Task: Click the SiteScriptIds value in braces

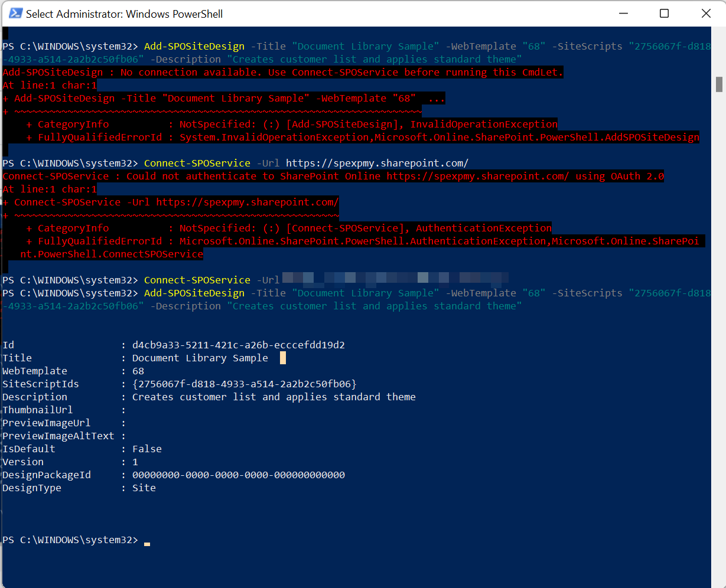Action: tap(245, 384)
